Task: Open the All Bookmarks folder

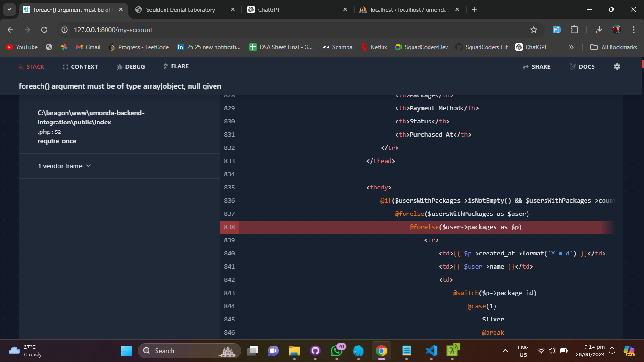Action: [614, 47]
